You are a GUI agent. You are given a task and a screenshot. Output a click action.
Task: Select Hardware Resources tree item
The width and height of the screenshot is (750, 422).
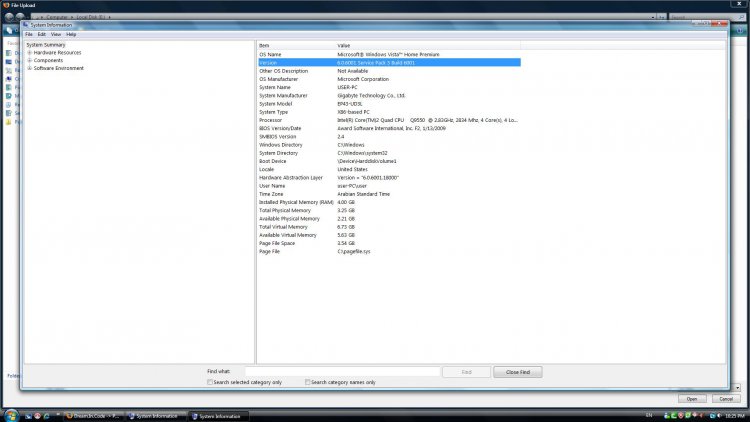(57, 53)
